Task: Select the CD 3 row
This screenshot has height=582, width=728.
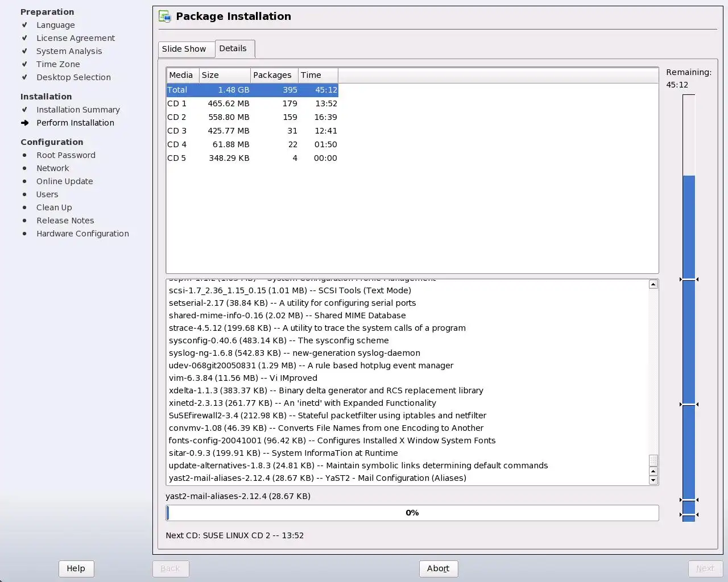Action: tap(252, 131)
